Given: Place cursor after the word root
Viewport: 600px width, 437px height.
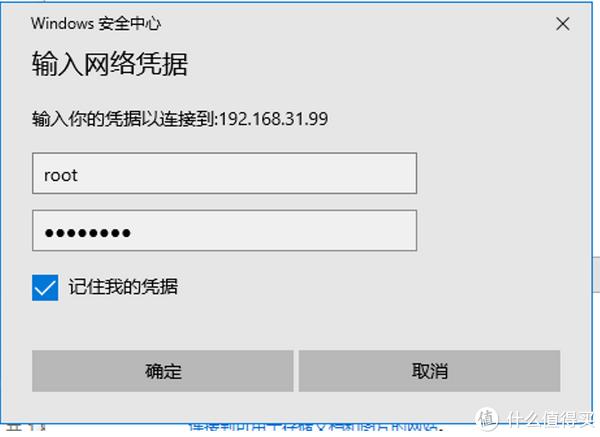Looking at the screenshot, I should tap(79, 175).
